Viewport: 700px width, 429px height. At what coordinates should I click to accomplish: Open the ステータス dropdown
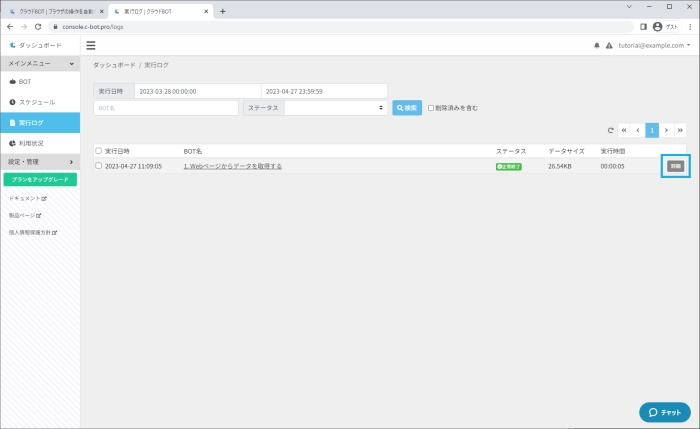click(336, 107)
